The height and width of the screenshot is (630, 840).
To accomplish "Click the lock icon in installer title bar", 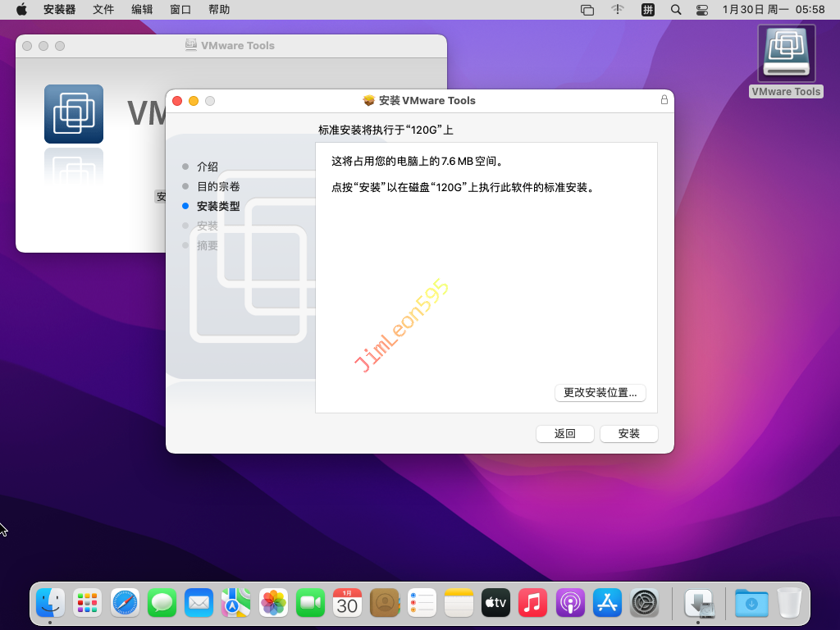I will 664,100.
